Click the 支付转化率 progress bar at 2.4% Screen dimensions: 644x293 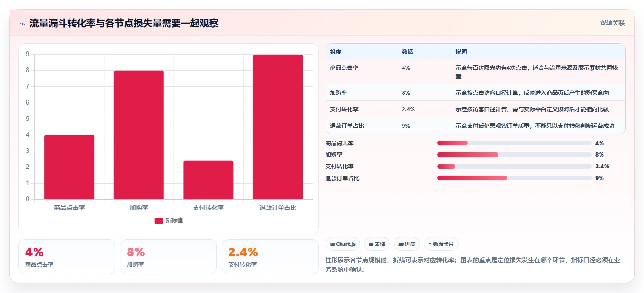tap(514, 167)
